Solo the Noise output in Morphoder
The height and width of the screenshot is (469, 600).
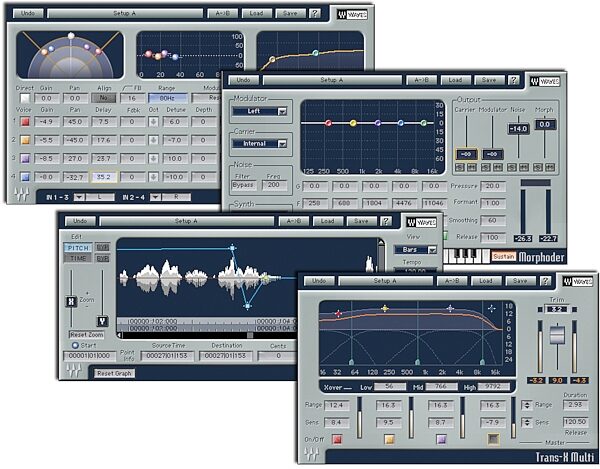512,167
